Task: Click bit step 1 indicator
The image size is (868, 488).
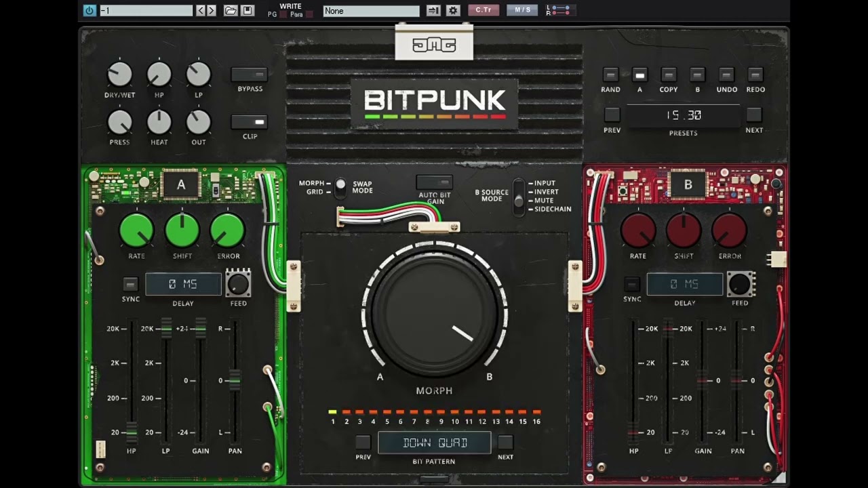Action: (332, 412)
